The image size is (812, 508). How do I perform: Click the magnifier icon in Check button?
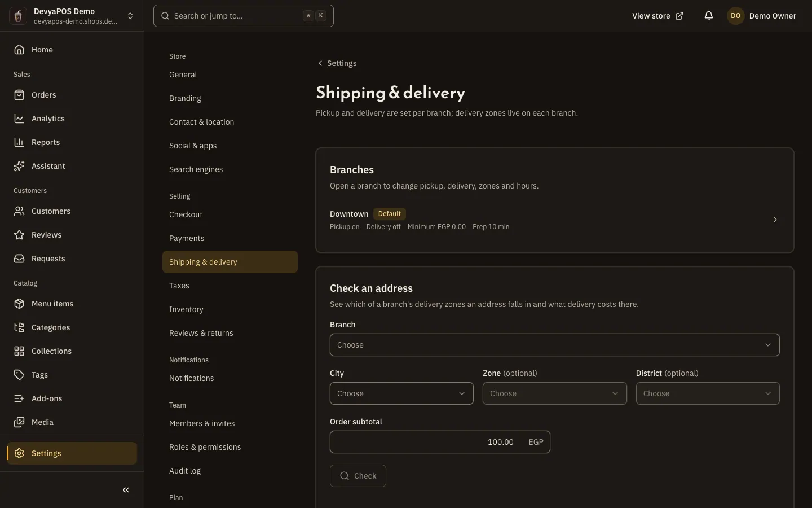tap(345, 476)
